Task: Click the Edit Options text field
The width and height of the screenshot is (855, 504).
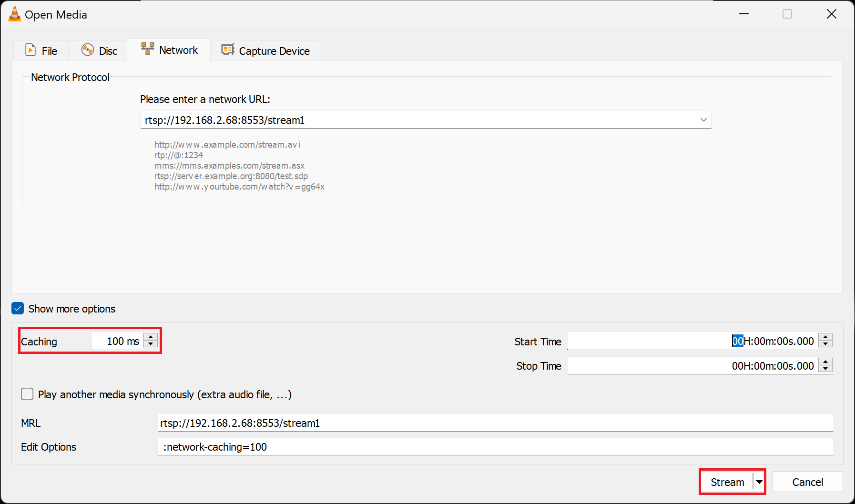Action: tap(495, 447)
